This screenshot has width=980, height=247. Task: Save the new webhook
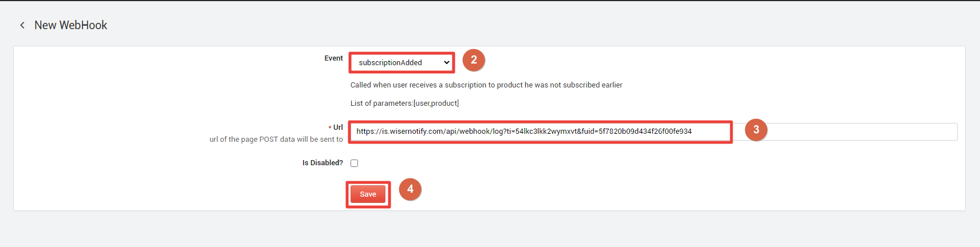tap(368, 194)
